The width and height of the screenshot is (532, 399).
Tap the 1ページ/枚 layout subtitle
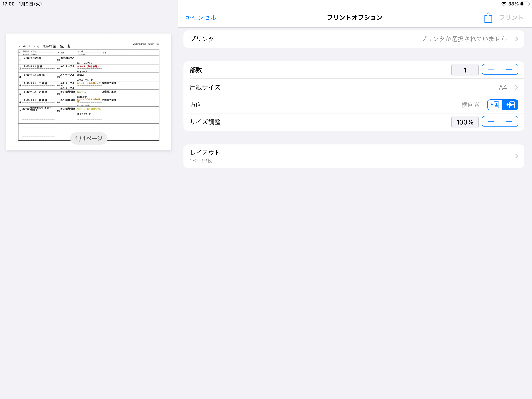[201, 161]
